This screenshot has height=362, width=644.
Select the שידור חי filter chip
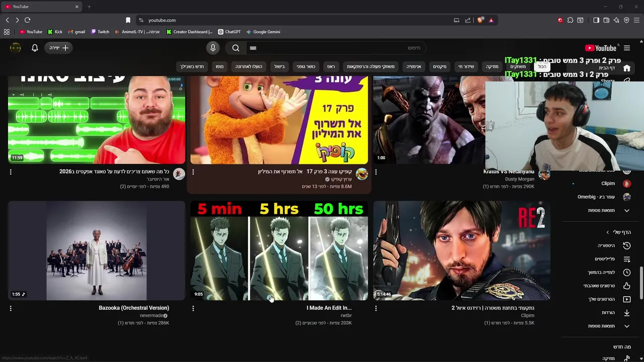(x=466, y=66)
